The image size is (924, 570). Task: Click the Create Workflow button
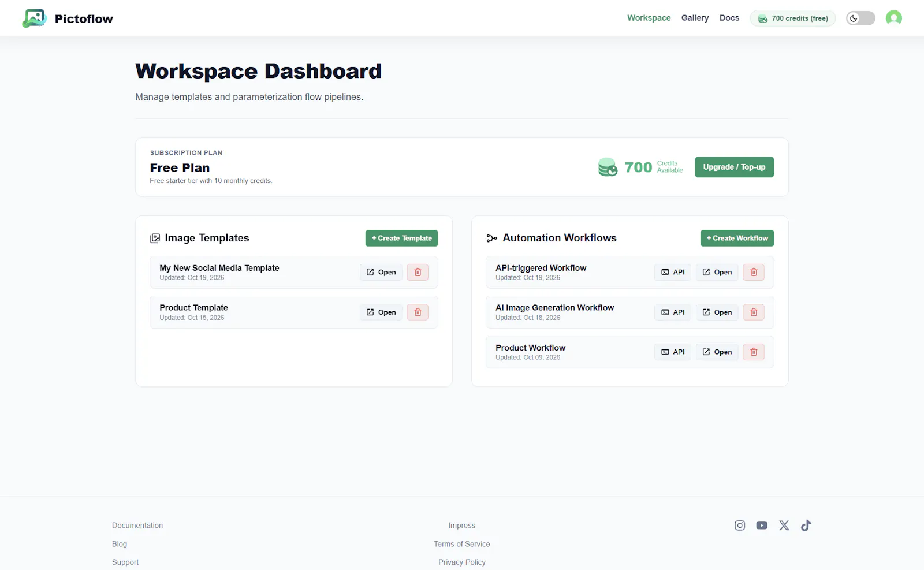click(x=737, y=238)
